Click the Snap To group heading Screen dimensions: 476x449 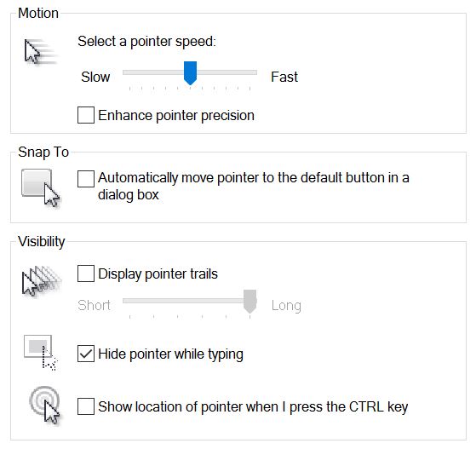tap(43, 153)
